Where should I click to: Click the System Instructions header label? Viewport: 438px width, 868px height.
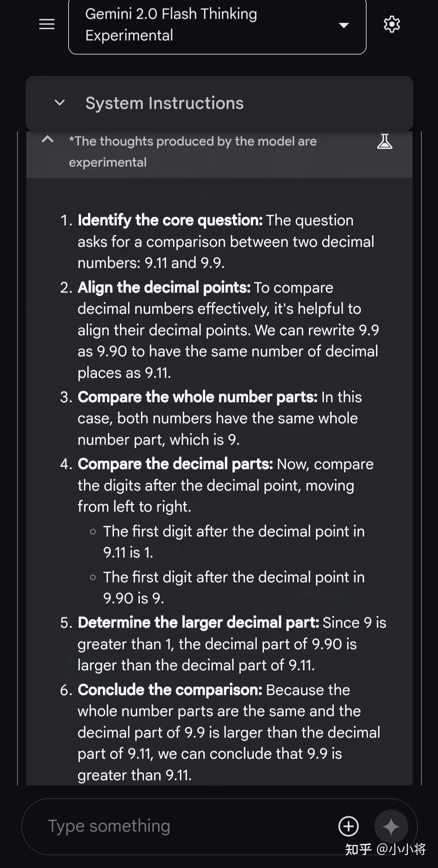pyautogui.click(x=164, y=103)
